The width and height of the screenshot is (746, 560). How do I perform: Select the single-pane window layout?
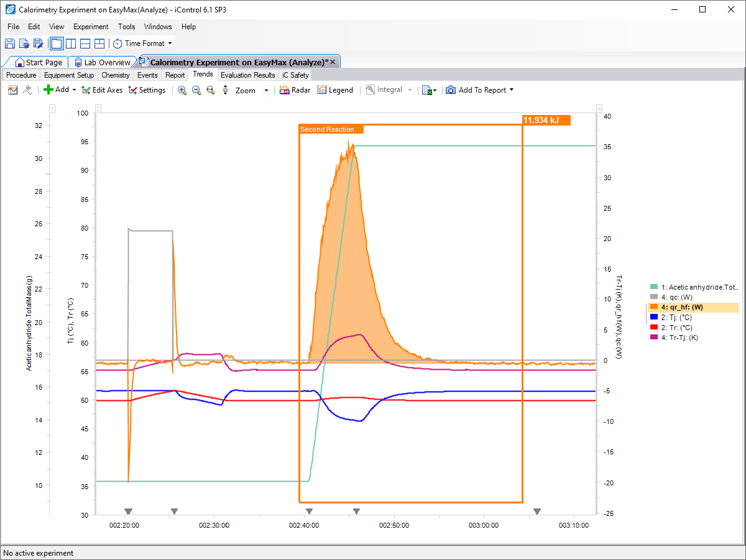[57, 44]
